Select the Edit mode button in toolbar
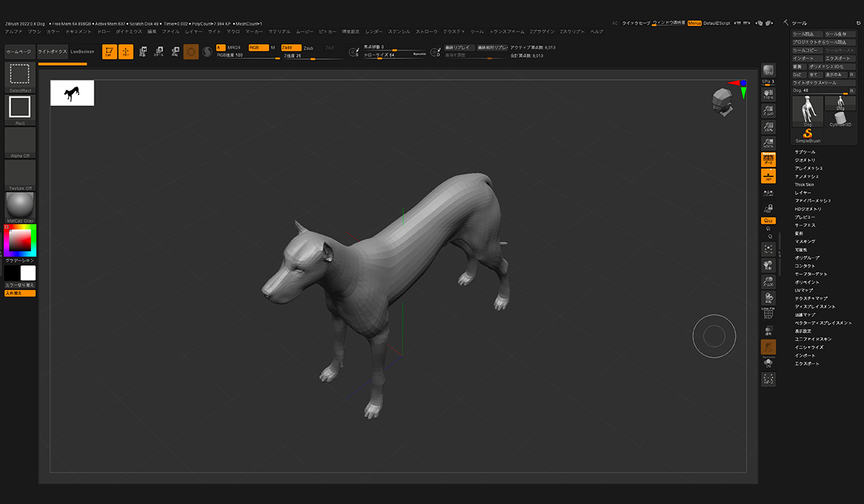Viewport: 864px width, 504px height. click(x=109, y=52)
